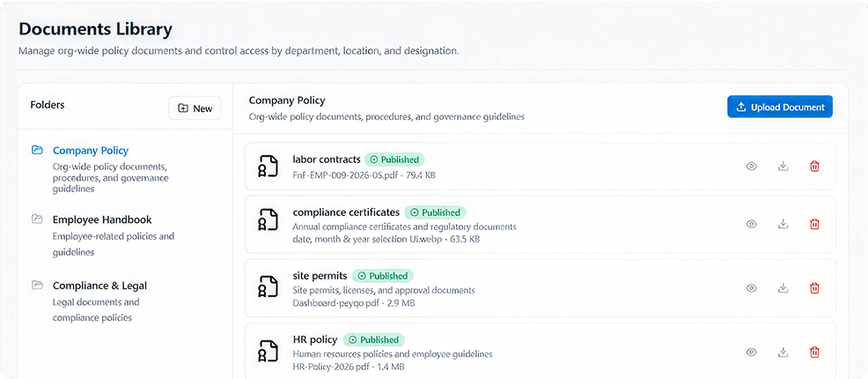Screen dimensions: 868x379
Task: Click the Company Policy folder icon
Action: pyautogui.click(x=37, y=150)
